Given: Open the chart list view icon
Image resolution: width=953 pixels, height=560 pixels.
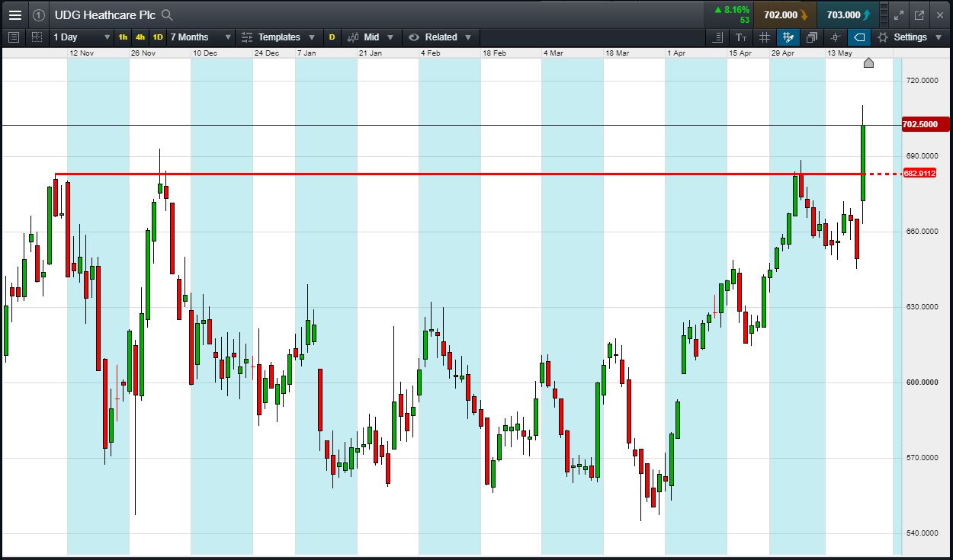Looking at the screenshot, I should 13,37.
